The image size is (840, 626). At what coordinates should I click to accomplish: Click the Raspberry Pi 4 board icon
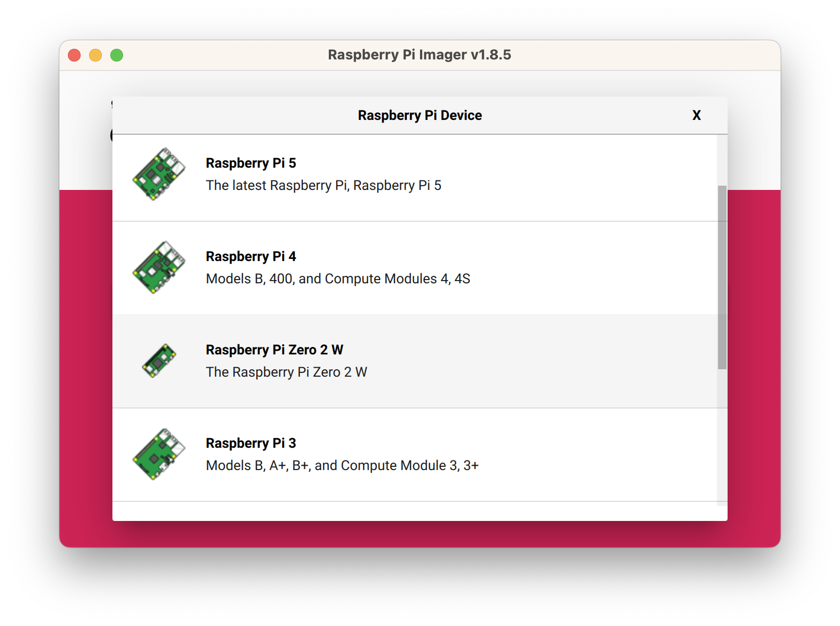tap(159, 267)
